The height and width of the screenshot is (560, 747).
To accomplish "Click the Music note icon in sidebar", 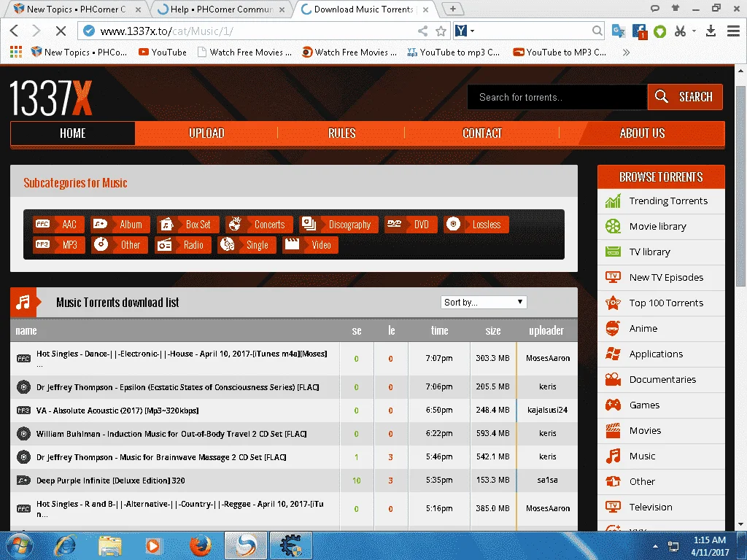I will (x=613, y=456).
